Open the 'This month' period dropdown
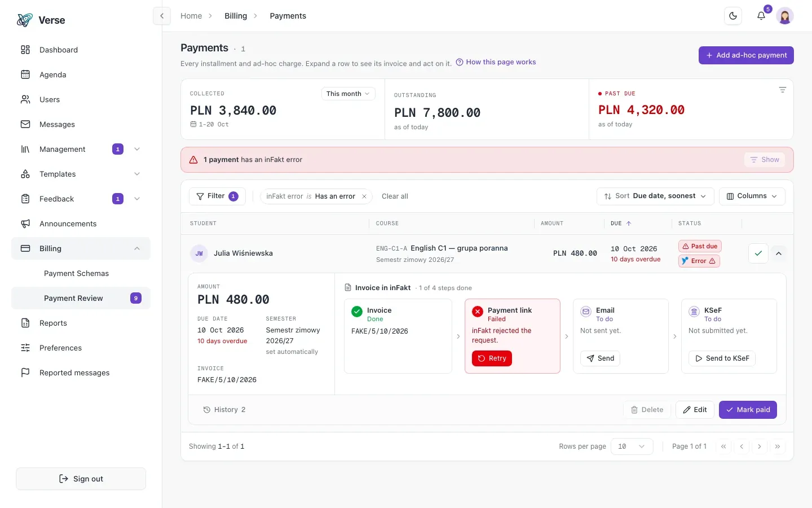This screenshot has width=812, height=508. pyautogui.click(x=348, y=94)
